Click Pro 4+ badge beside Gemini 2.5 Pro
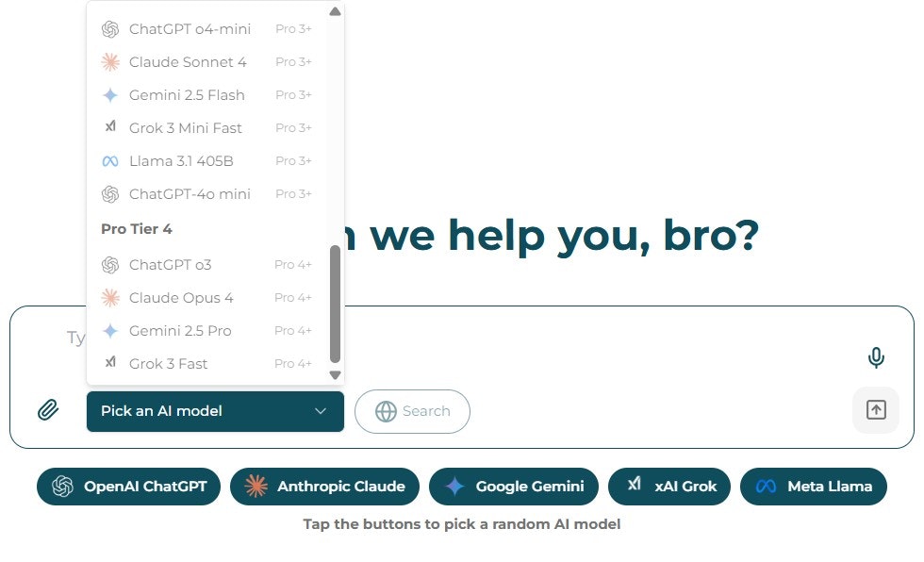This screenshot has height=562, width=924. (x=293, y=330)
